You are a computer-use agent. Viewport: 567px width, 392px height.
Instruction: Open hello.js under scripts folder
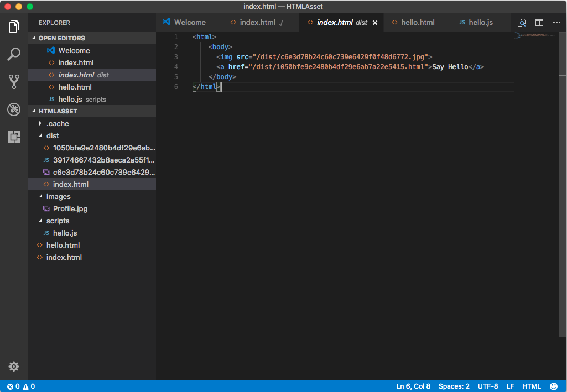tap(92, 233)
